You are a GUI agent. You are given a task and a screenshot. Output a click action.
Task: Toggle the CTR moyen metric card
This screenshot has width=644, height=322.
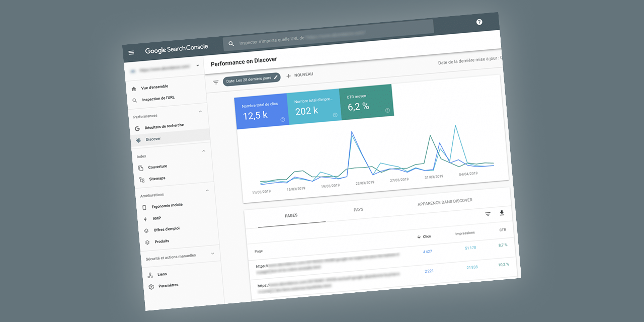[x=366, y=102]
